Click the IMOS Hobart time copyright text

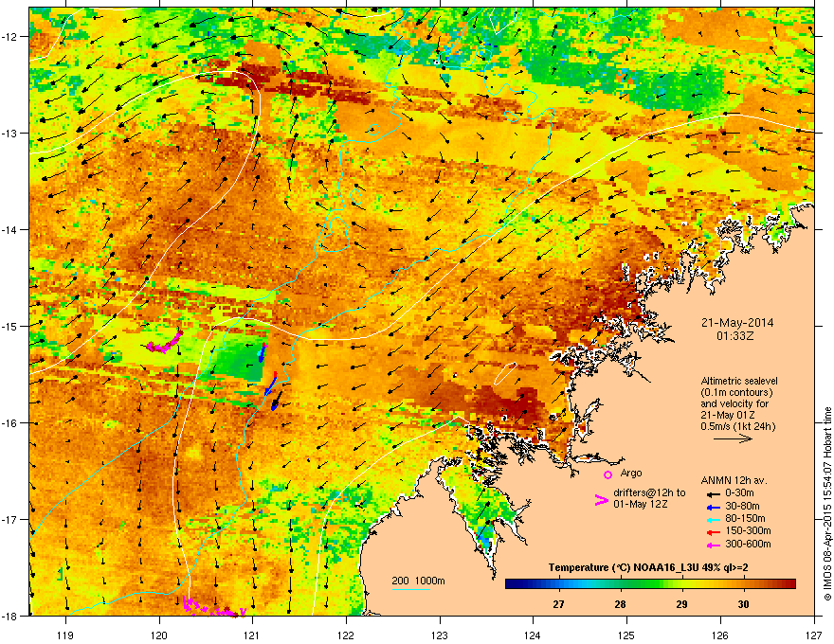(x=827, y=504)
